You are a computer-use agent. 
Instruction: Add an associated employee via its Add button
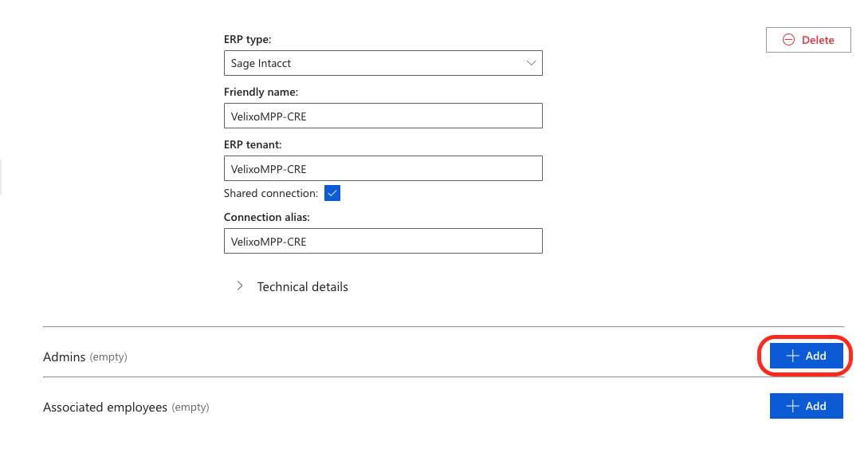[806, 406]
